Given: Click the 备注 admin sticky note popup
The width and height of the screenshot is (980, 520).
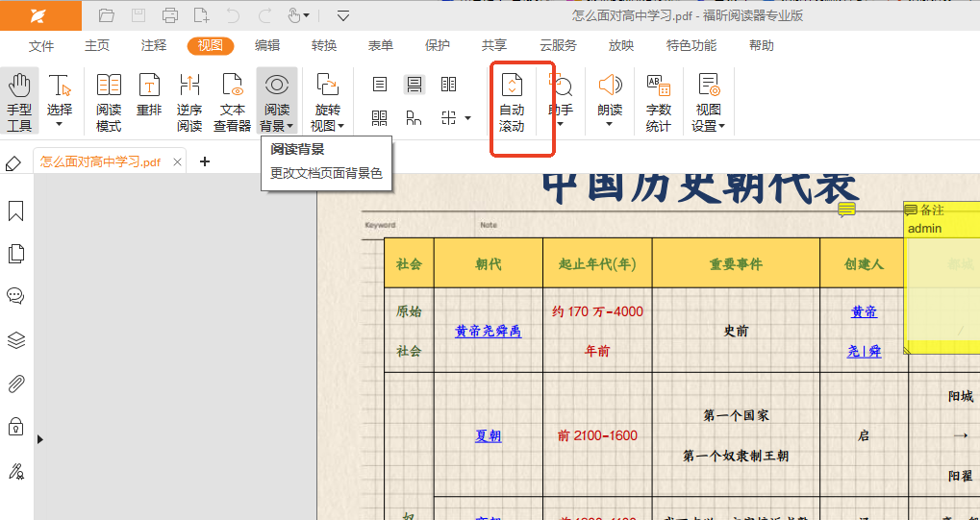Looking at the screenshot, I should tap(942, 278).
